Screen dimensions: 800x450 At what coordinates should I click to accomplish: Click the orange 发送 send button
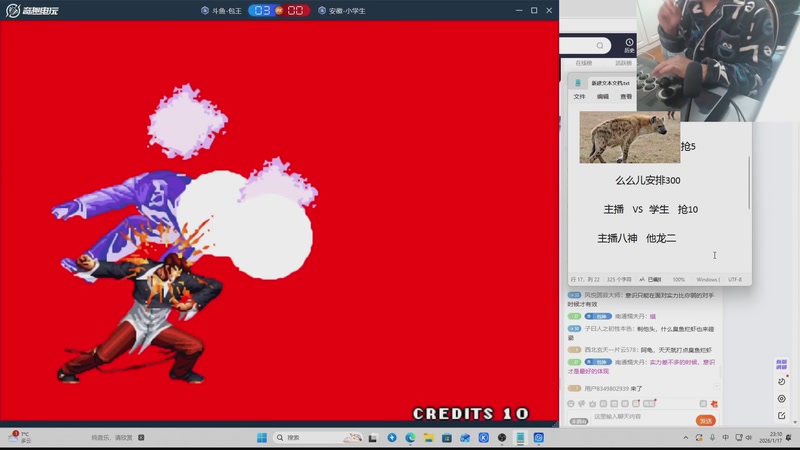pyautogui.click(x=706, y=421)
